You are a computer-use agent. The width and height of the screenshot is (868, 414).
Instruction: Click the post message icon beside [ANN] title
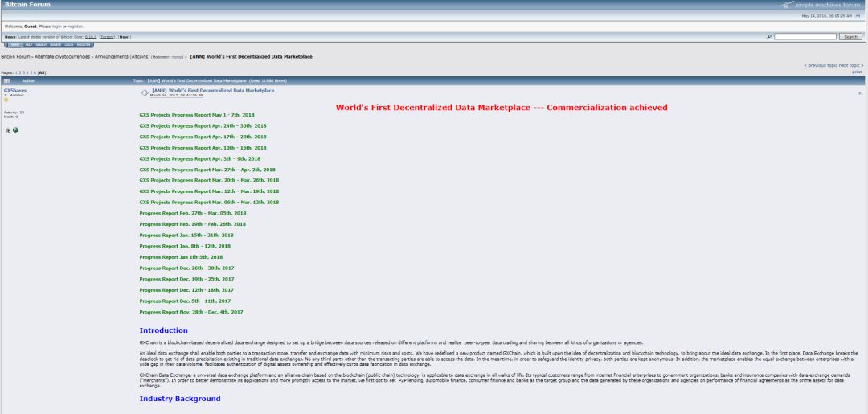[x=145, y=92]
